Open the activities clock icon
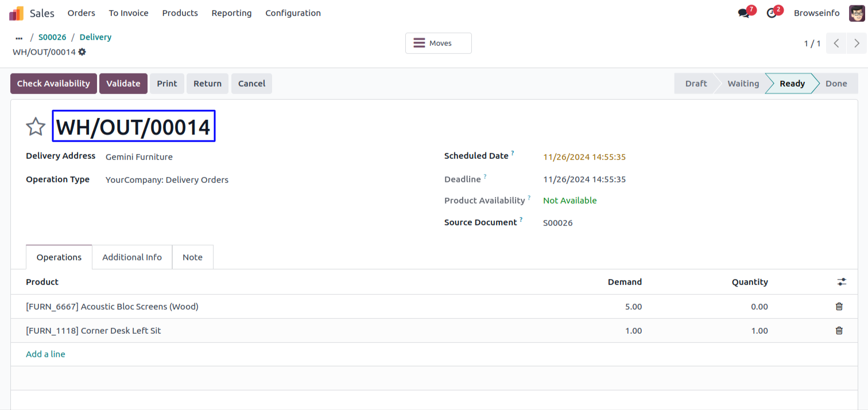This screenshot has height=410, width=868. tap(772, 13)
